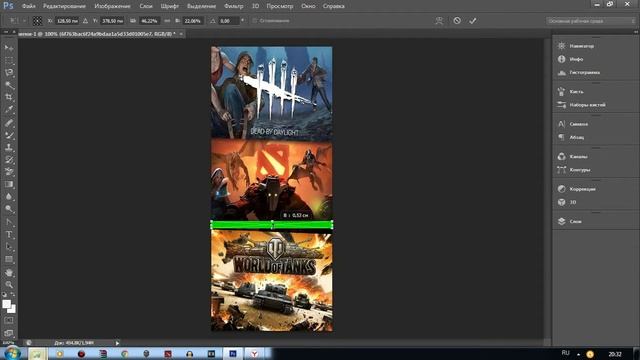Open the Фильтр menu
Viewport: 640px width, 360px height.
coord(233,6)
